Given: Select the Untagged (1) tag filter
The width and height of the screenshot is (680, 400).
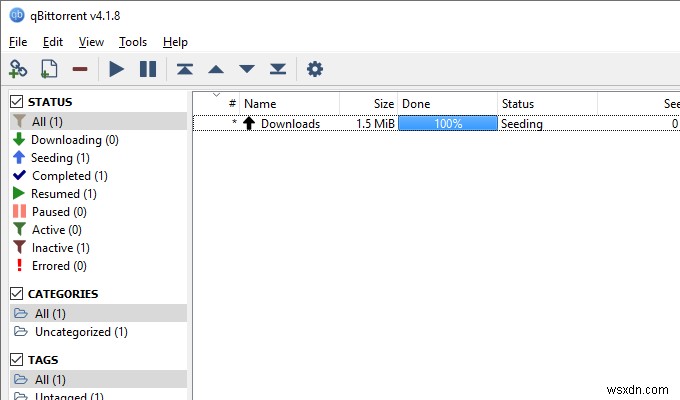Looking at the screenshot, I should tap(98, 395).
